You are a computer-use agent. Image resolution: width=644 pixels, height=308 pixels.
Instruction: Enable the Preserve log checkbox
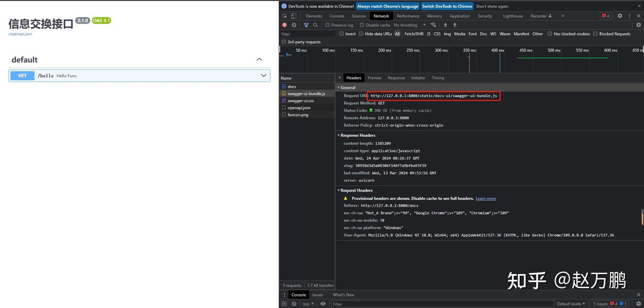click(x=327, y=25)
